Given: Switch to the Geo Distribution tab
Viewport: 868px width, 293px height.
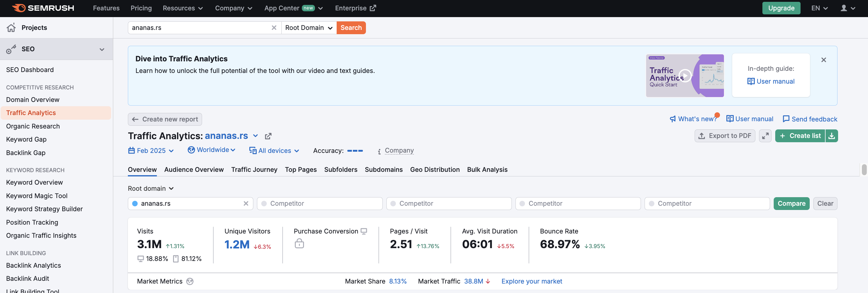Looking at the screenshot, I should pyautogui.click(x=435, y=170).
